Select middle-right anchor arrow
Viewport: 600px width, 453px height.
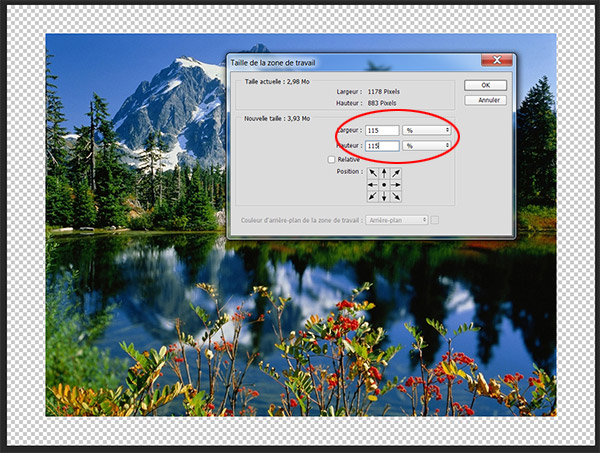click(x=396, y=185)
